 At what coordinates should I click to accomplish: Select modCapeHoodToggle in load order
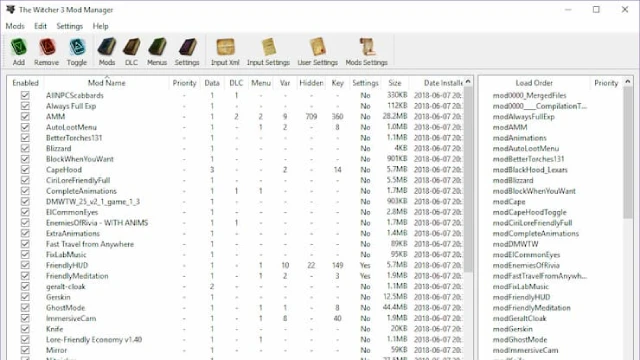coord(529,212)
